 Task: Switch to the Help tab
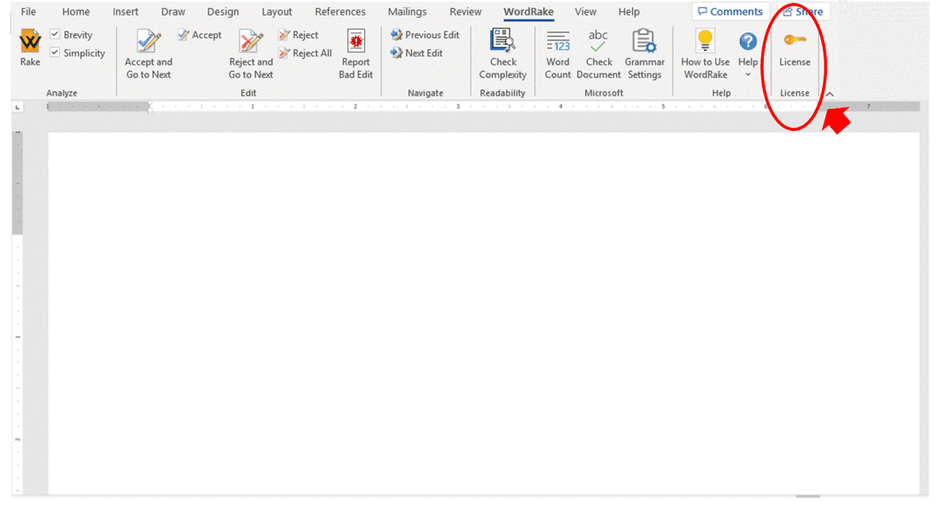point(629,11)
